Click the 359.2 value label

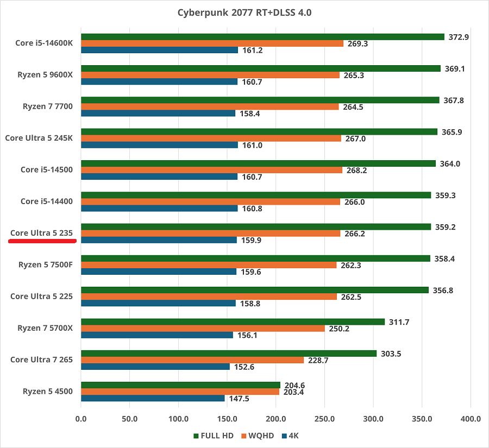pyautogui.click(x=446, y=228)
